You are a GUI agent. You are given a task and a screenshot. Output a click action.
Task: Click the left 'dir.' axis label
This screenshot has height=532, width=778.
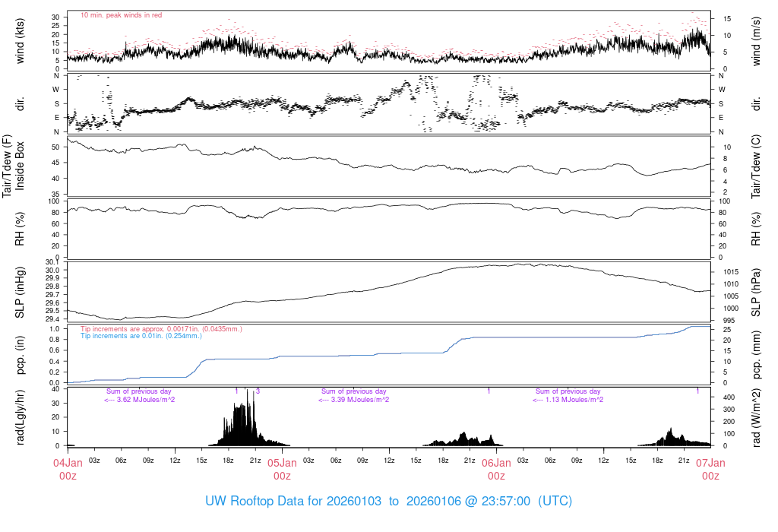point(20,103)
